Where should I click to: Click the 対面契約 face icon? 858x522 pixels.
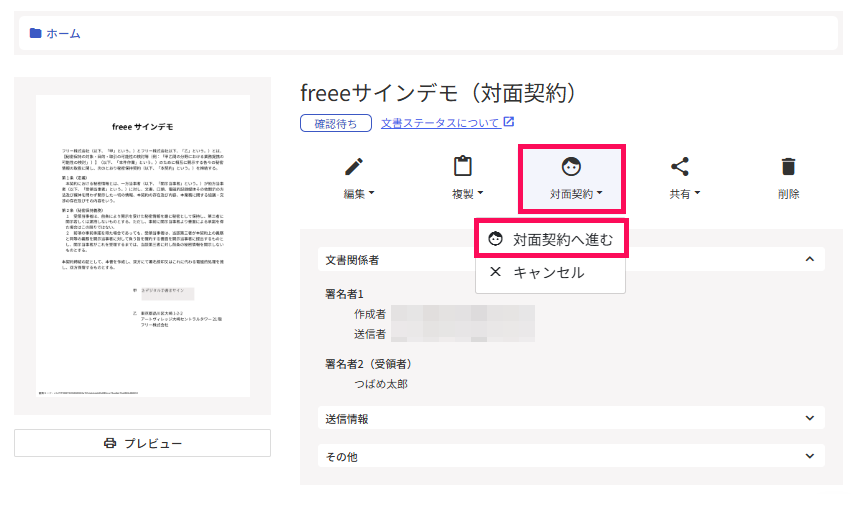tap(571, 166)
